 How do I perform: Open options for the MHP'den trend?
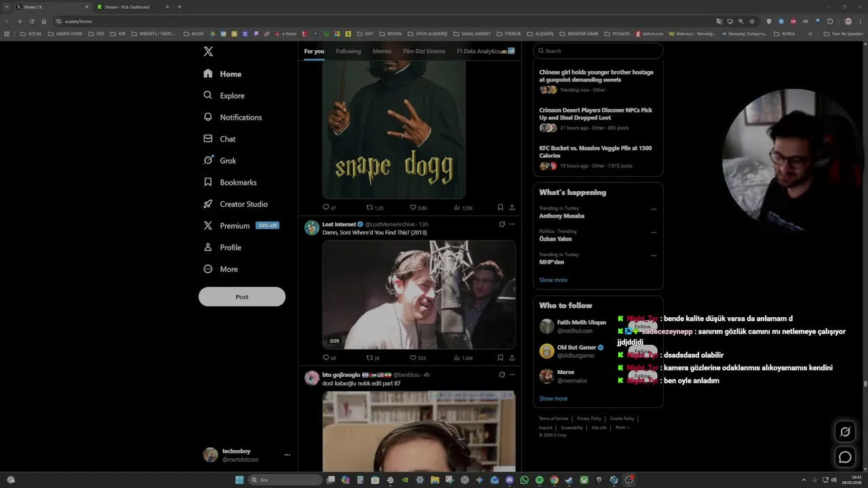[654, 256]
